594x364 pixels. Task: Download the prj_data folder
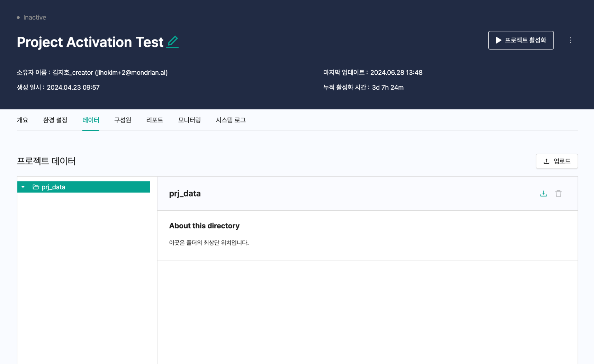(543, 194)
